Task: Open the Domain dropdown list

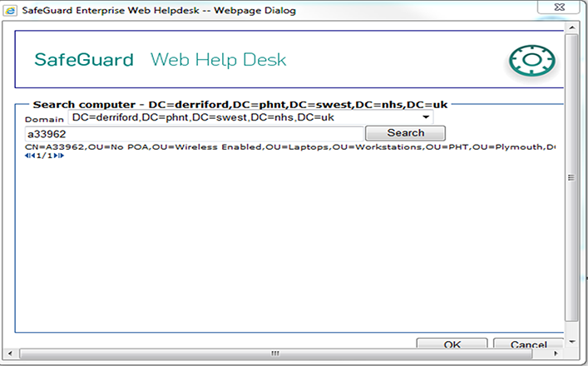Action: click(x=426, y=117)
